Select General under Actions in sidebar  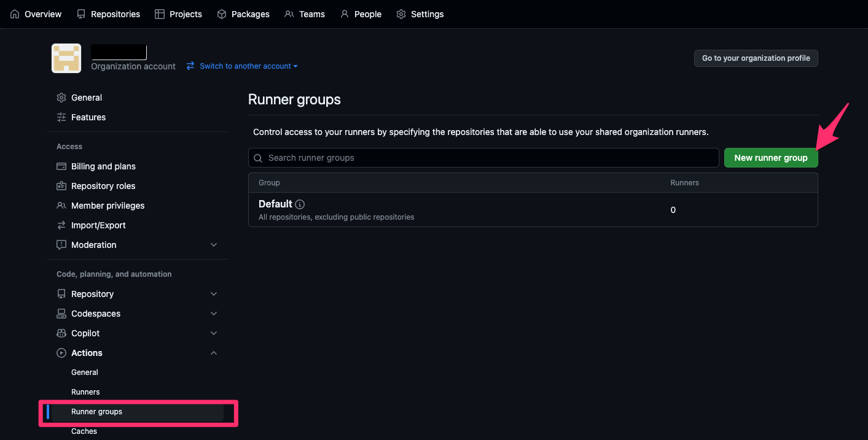pos(85,372)
